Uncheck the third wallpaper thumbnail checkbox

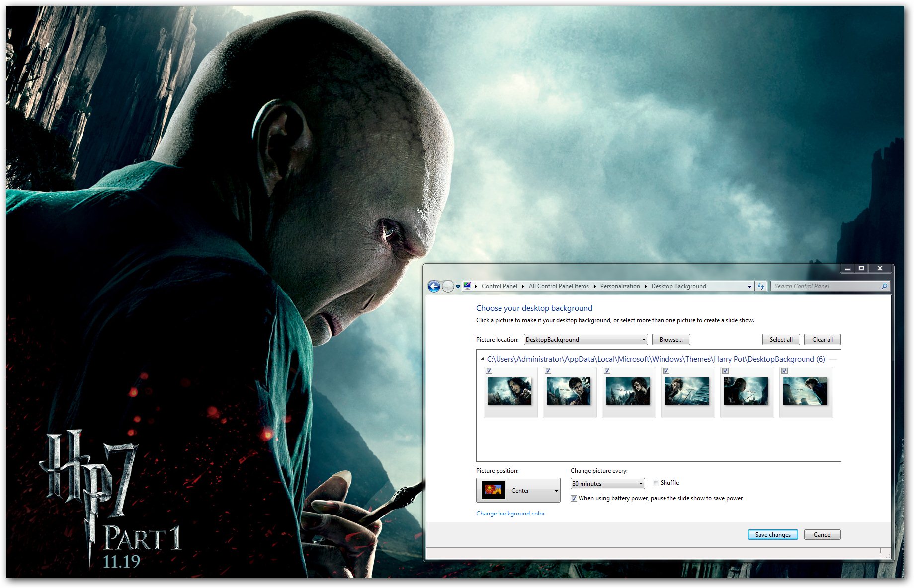[607, 371]
